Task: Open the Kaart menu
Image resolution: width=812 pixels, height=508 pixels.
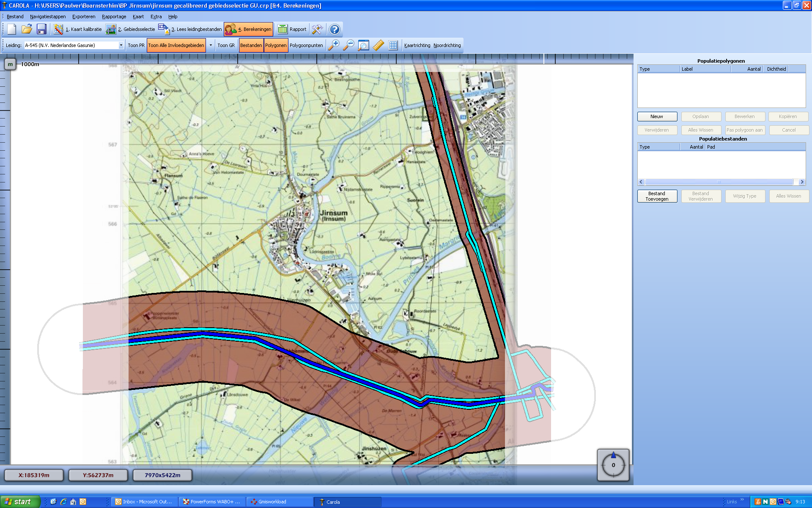Action: click(x=138, y=17)
